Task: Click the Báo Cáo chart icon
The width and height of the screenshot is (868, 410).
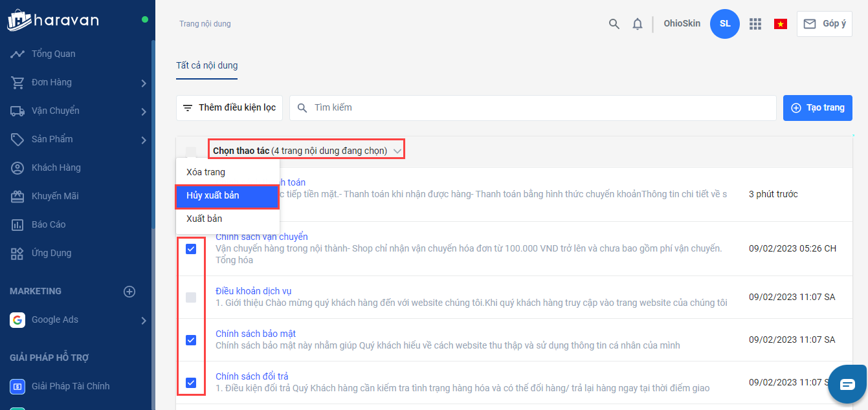Action: [17, 224]
